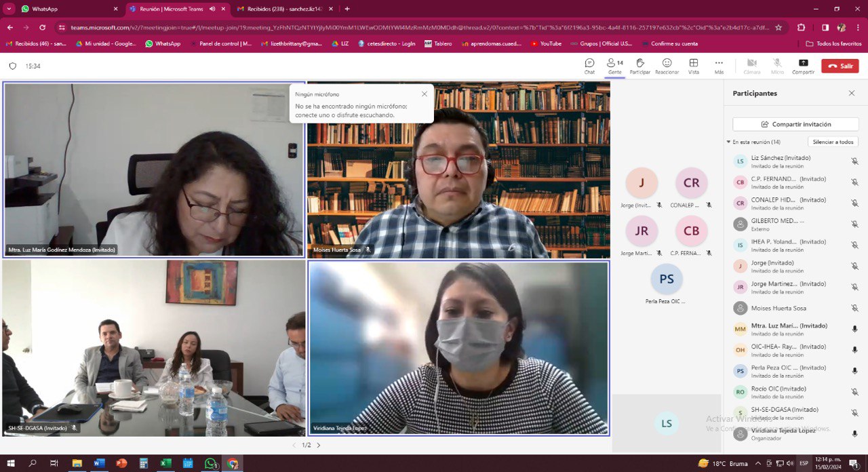Click the Compartir invitación button
This screenshot has width=868, height=472.
point(795,125)
